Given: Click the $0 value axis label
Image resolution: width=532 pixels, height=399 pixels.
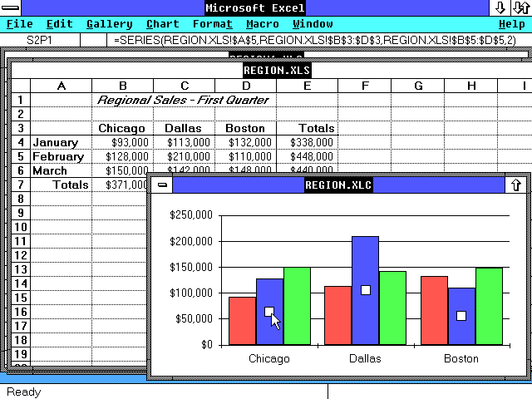Looking at the screenshot, I should 207,345.
